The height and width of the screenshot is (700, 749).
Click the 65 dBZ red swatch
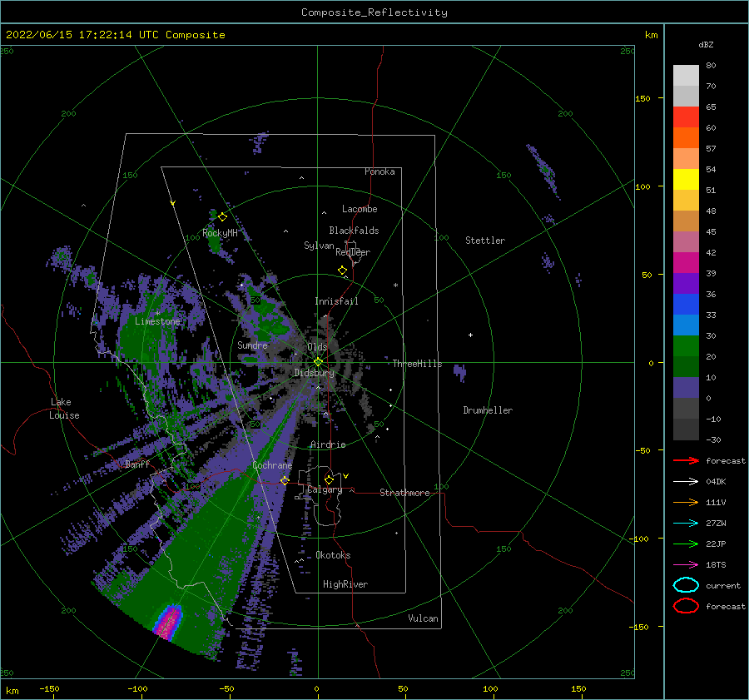point(686,117)
